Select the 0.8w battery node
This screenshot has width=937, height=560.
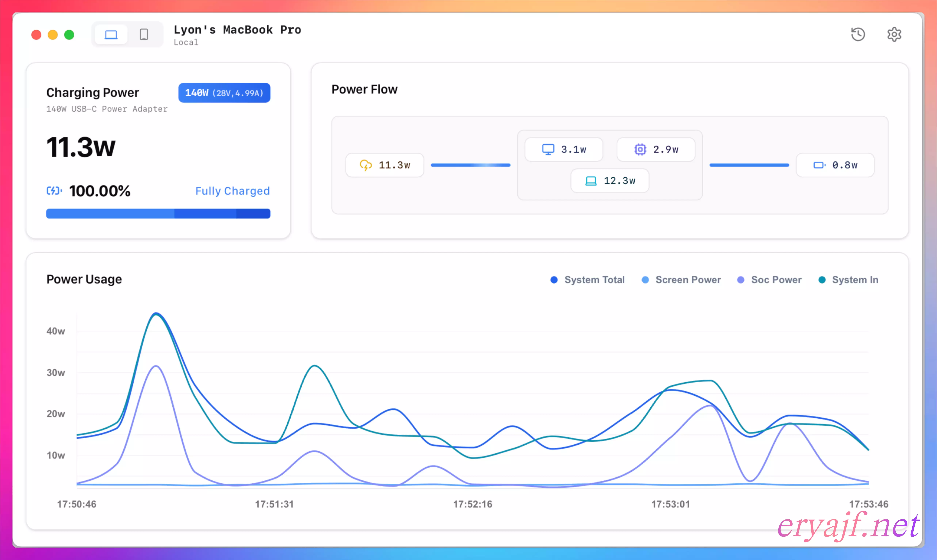tap(835, 165)
